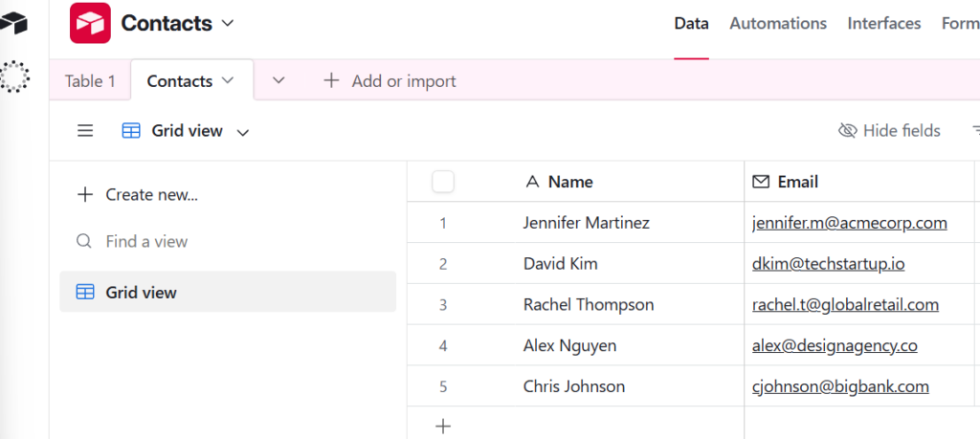
Task: Click Hide fields eye toggle
Action: pos(889,131)
